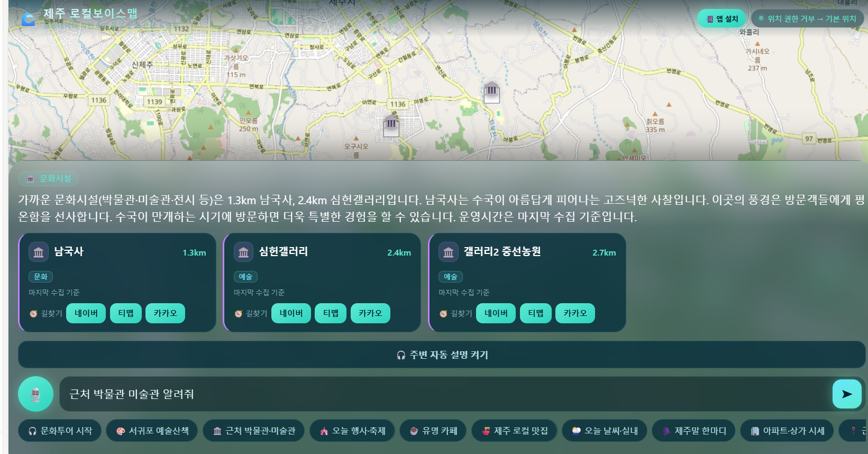The height and width of the screenshot is (454, 868).
Task: Open 네이버 directions for 남국사
Action: click(86, 313)
